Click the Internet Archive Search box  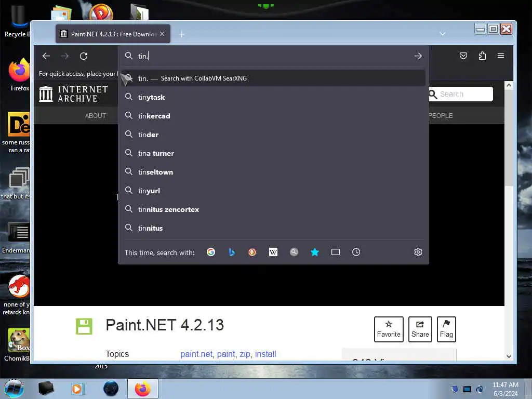[x=461, y=94]
